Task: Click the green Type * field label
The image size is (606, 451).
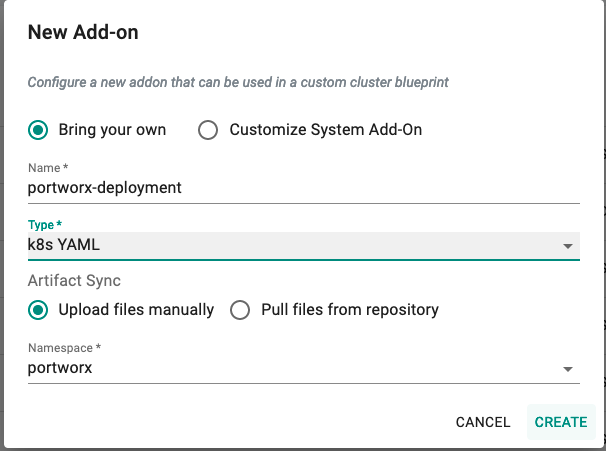Action: click(x=45, y=225)
